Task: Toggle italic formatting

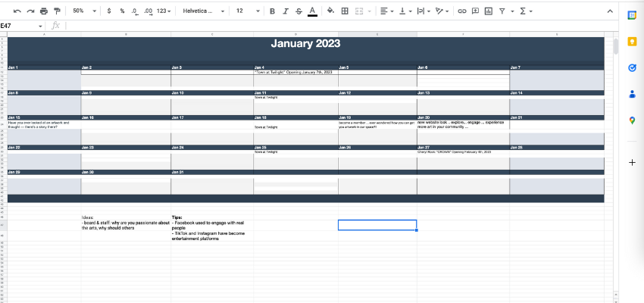Action: point(286,11)
